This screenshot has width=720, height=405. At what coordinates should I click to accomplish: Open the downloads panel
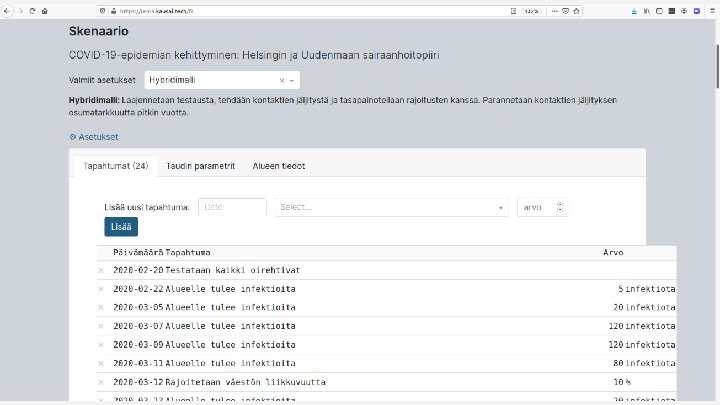click(x=634, y=11)
